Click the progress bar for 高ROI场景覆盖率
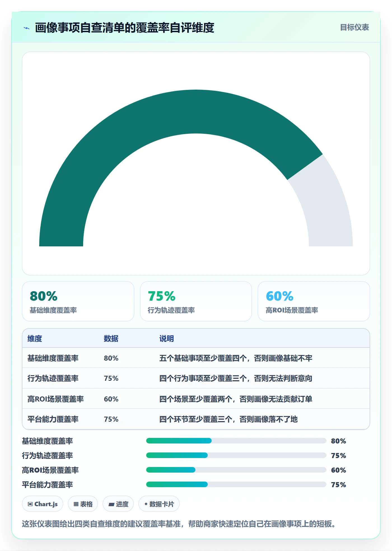The width and height of the screenshot is (392, 551). (x=236, y=470)
